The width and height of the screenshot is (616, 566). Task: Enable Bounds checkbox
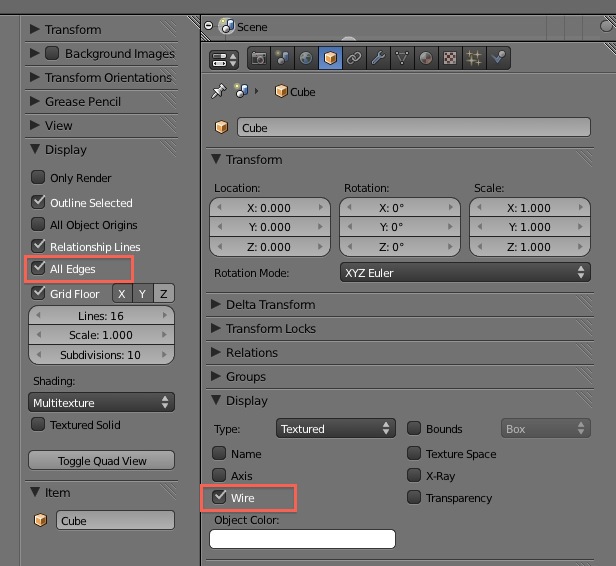coord(414,428)
